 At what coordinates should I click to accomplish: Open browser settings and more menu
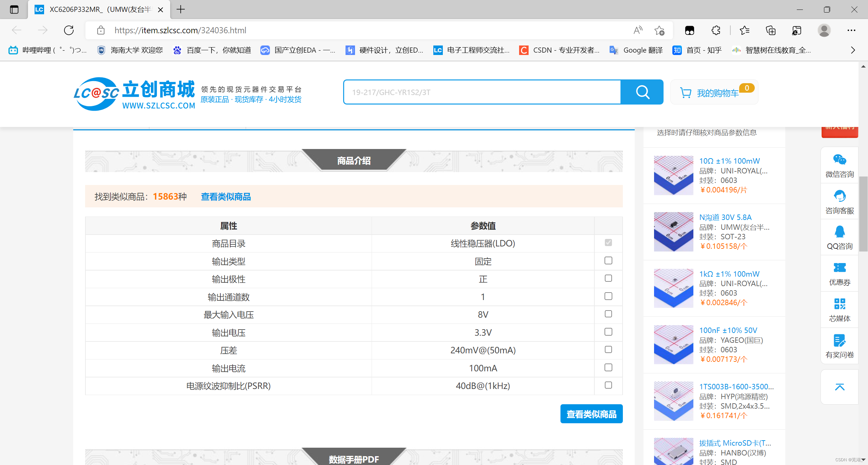point(851,30)
